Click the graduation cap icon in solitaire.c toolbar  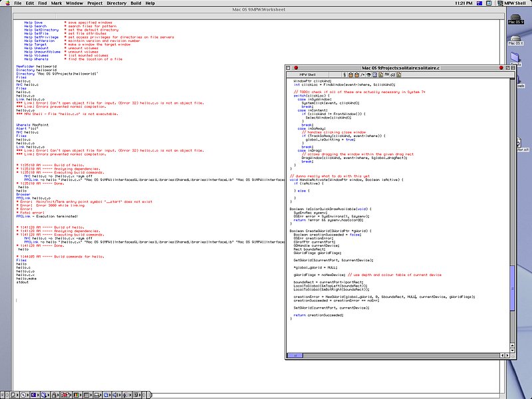(368, 74)
